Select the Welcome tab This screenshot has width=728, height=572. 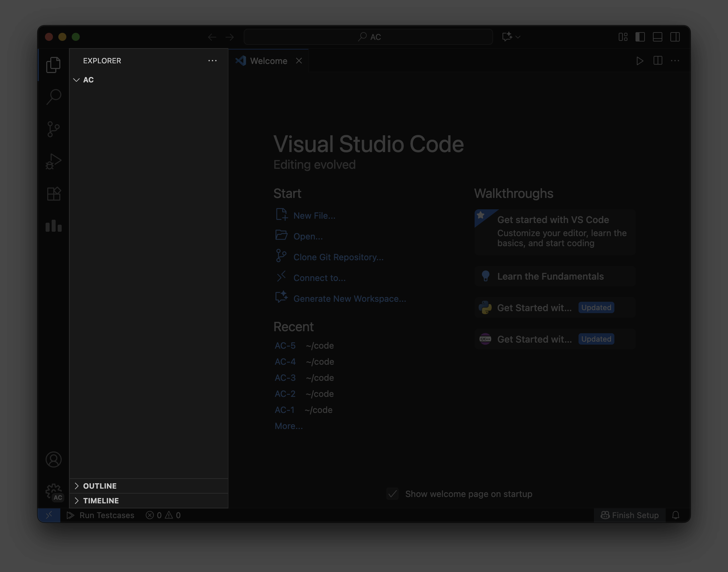tap(268, 61)
